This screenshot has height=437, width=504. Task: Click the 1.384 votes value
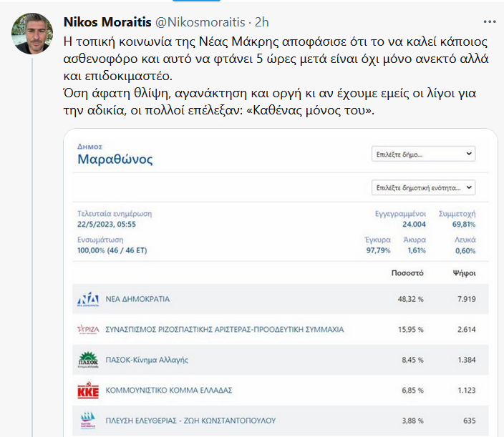pyautogui.click(x=466, y=360)
